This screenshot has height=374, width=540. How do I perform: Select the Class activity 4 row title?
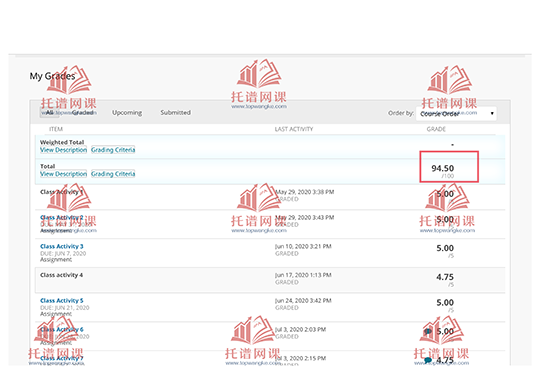(x=61, y=275)
